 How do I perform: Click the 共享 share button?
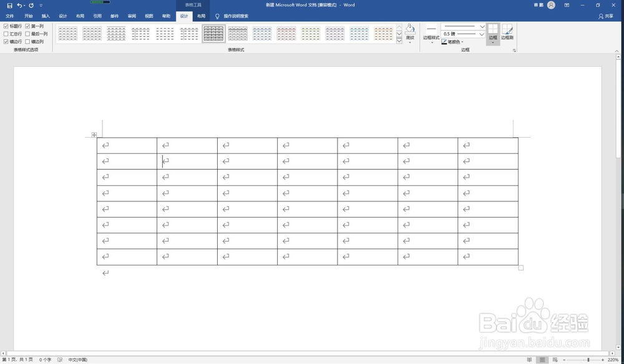coord(606,16)
